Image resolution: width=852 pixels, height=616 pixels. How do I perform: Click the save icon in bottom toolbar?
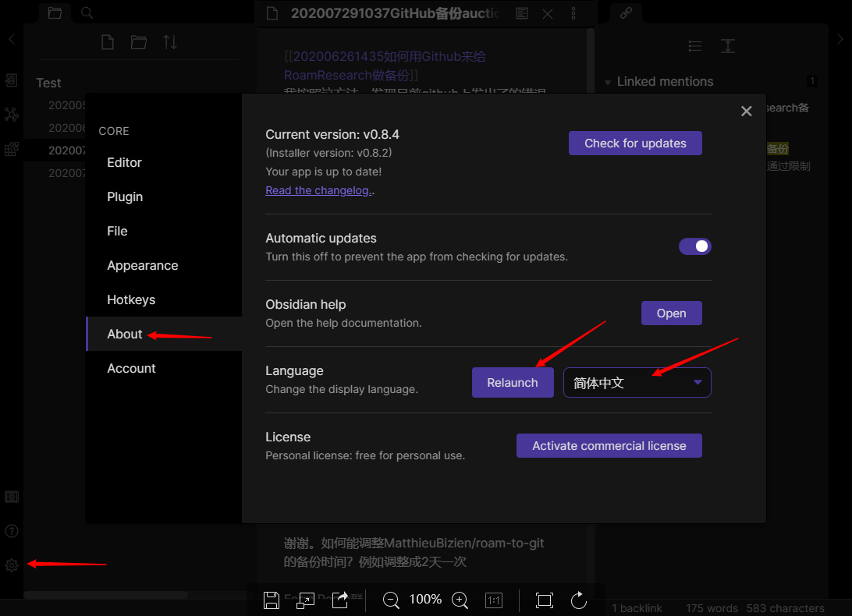point(272,600)
